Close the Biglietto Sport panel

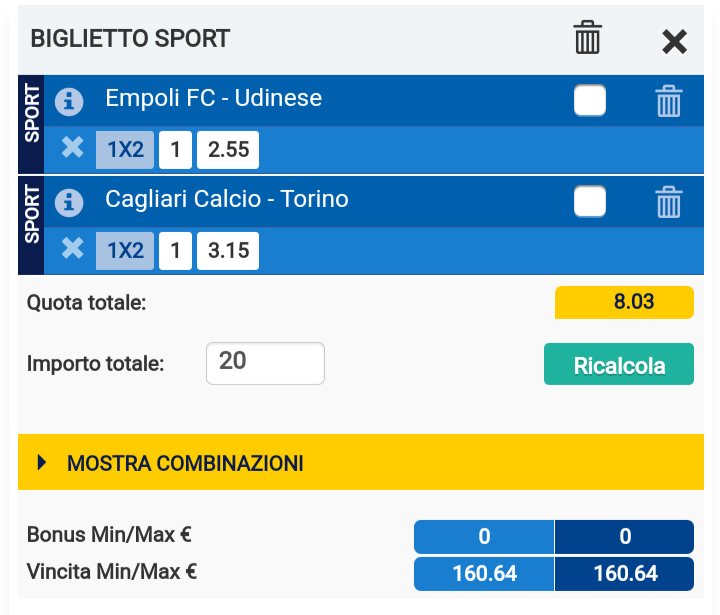tap(675, 40)
